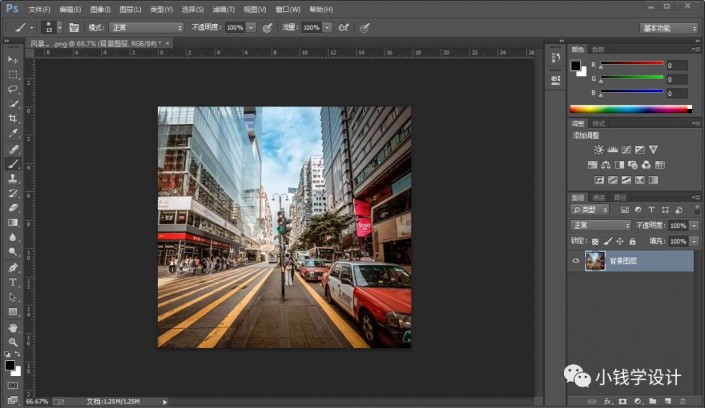
Task: Toggle pixel layer filter
Action: tap(625, 210)
